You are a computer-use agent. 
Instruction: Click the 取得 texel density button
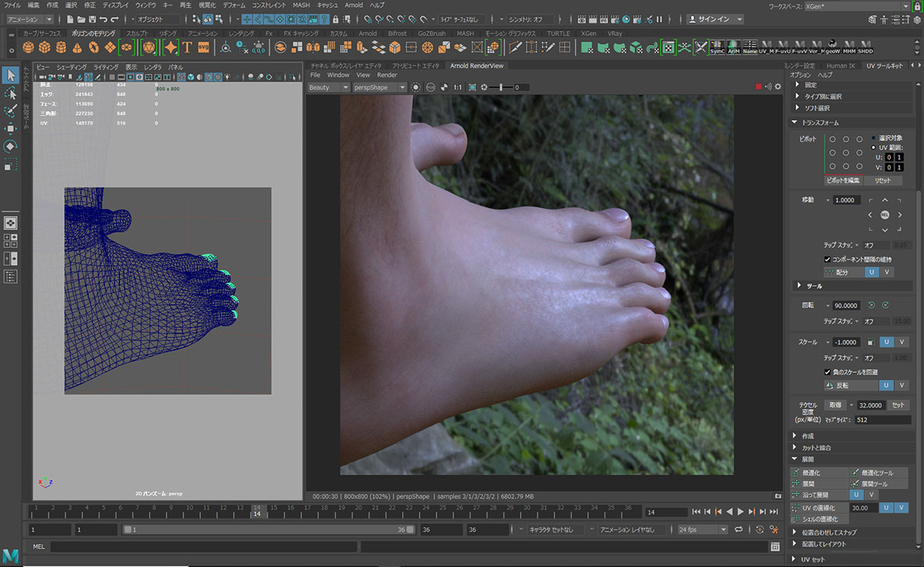[835, 404]
